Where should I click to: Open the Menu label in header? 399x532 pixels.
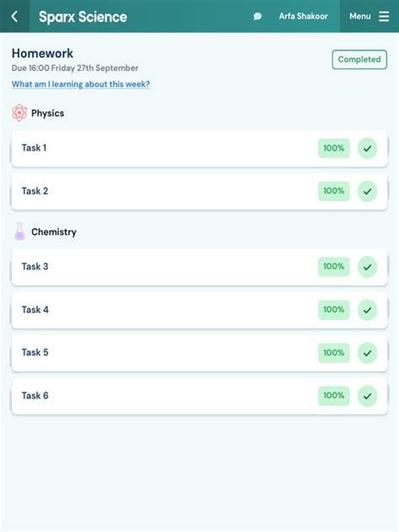[360, 16]
